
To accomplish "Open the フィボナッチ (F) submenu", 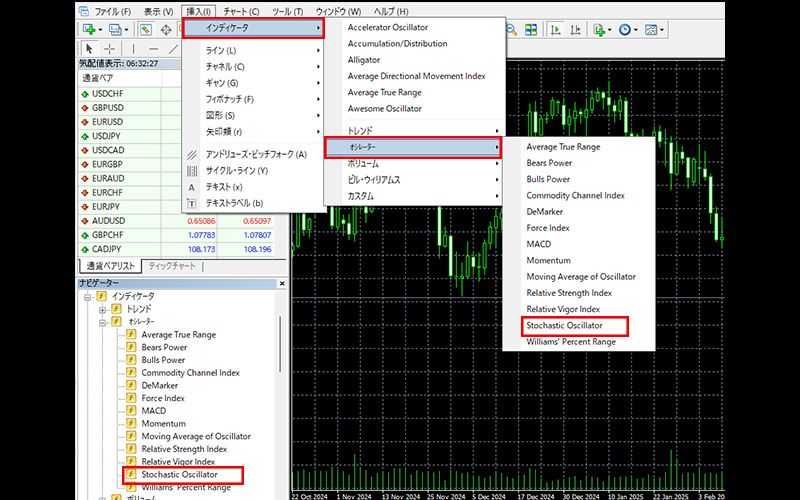I will click(x=254, y=99).
